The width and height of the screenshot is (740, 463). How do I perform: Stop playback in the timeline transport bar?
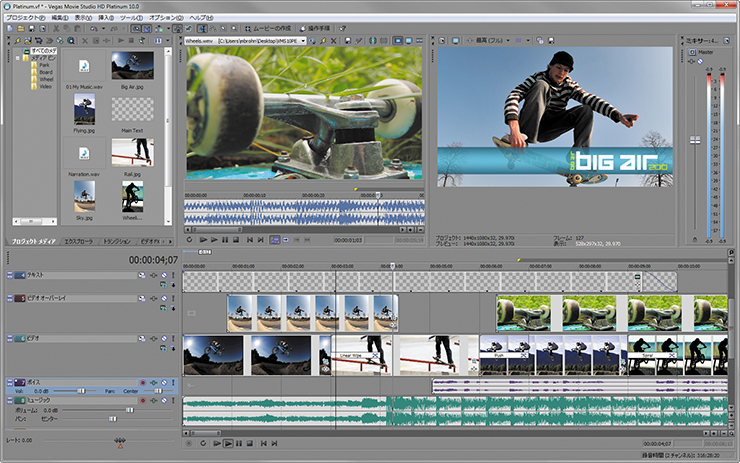tap(250, 442)
